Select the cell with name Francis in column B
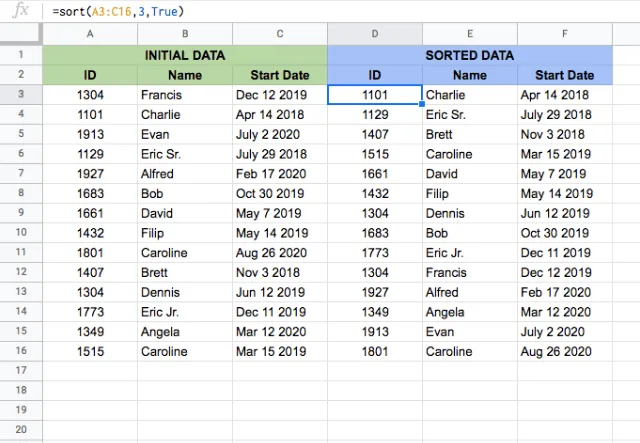Screen dimensions: 640x443 pos(185,95)
